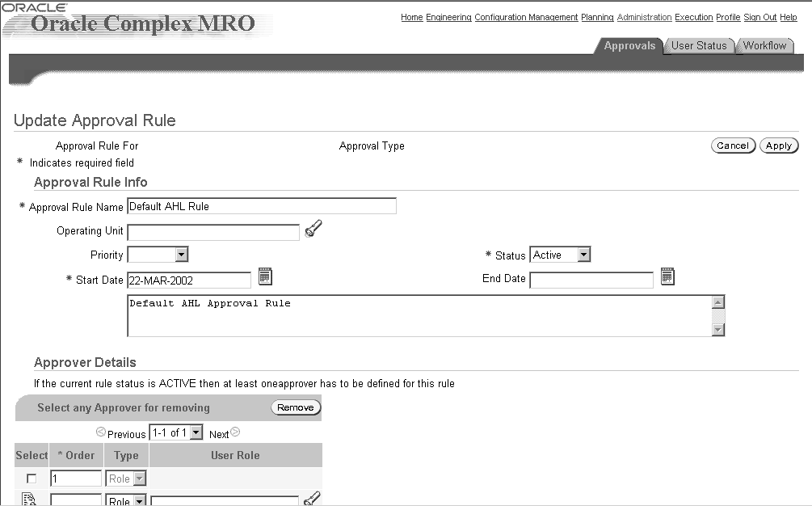Open the User Role flashlight search icon
The width and height of the screenshot is (812, 506).
click(312, 498)
